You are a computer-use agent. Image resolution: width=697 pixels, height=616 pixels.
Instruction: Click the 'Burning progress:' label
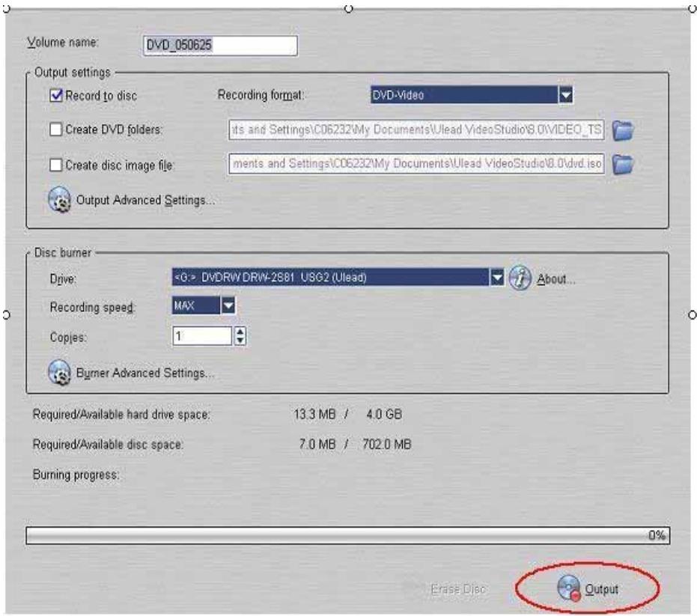pyautogui.click(x=76, y=475)
